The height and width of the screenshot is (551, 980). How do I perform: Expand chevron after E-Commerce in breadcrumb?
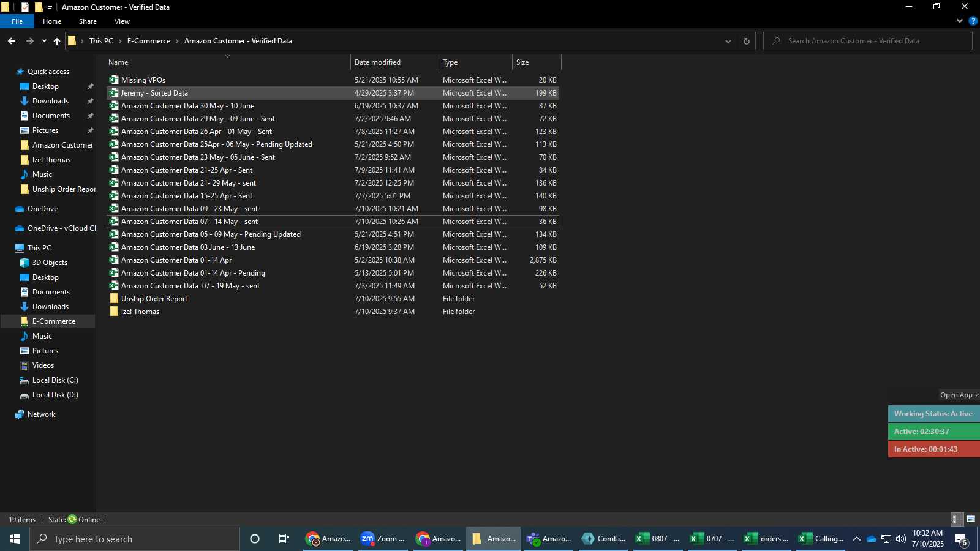tap(178, 41)
